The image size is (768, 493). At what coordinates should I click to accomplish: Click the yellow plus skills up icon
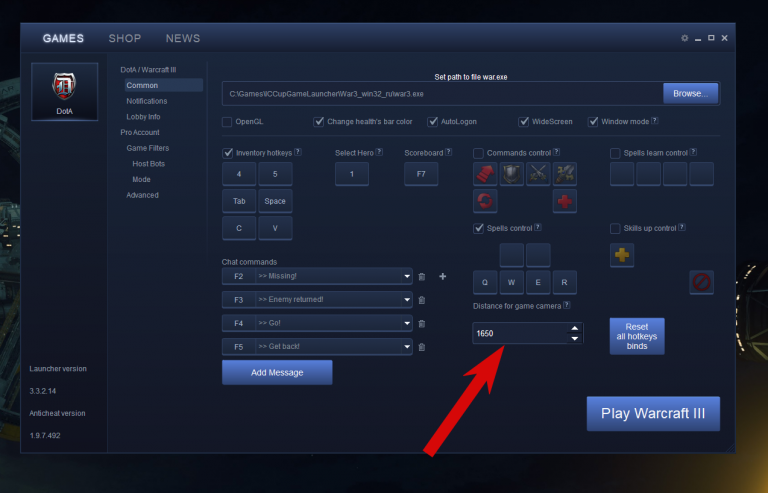coord(622,255)
